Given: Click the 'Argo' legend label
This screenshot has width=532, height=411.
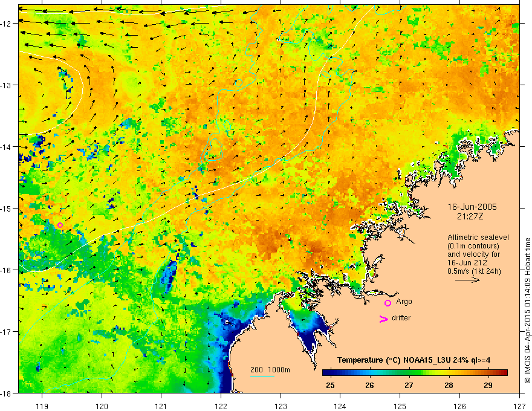Looking at the screenshot, I should click(404, 302).
